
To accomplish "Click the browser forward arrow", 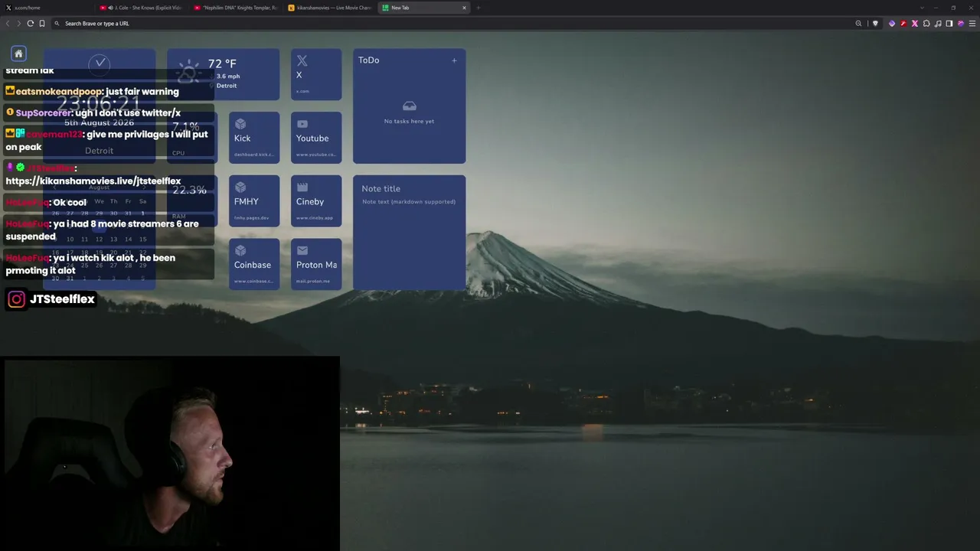I will click(x=18, y=24).
